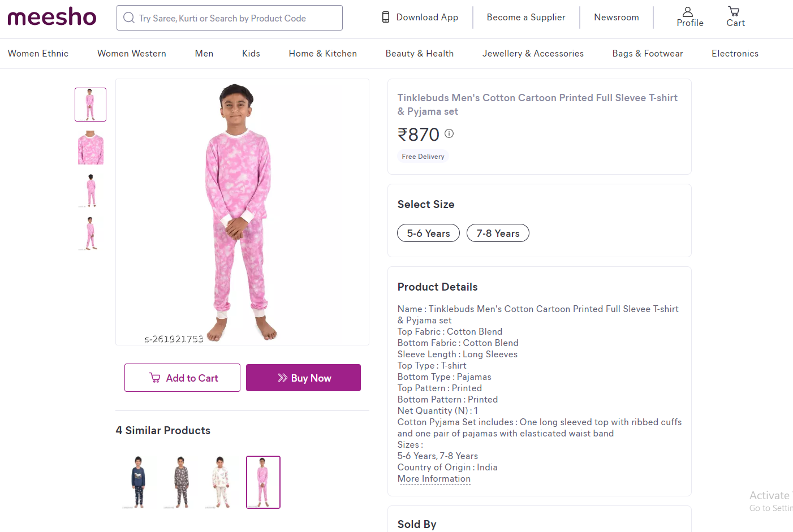Click Become a Supplier link
The width and height of the screenshot is (793, 532).
click(x=525, y=17)
